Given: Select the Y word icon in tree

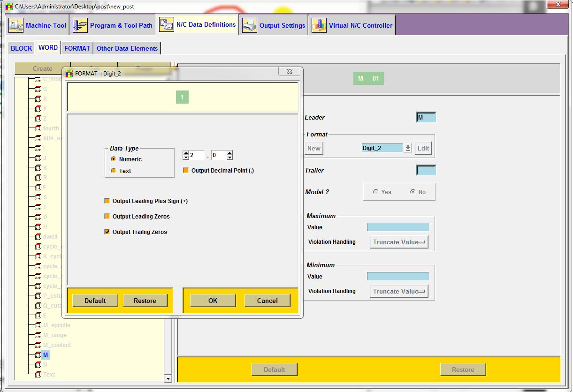Looking at the screenshot, I should [38, 109].
